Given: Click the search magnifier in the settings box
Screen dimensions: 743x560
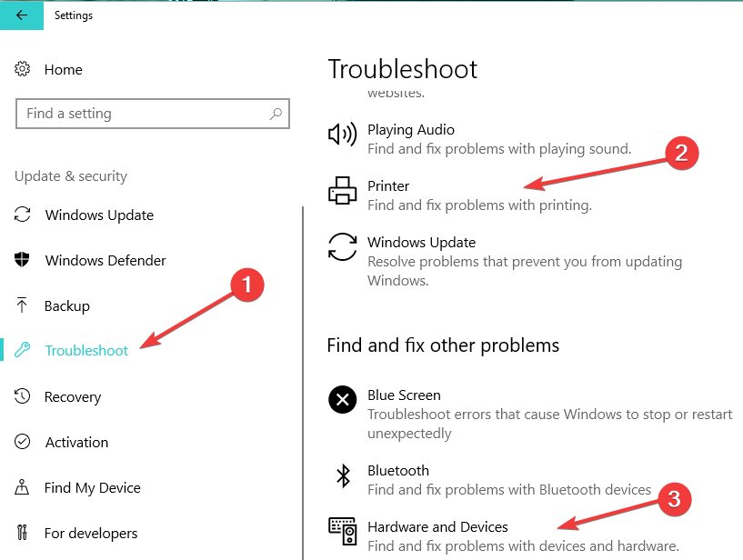Looking at the screenshot, I should (275, 114).
